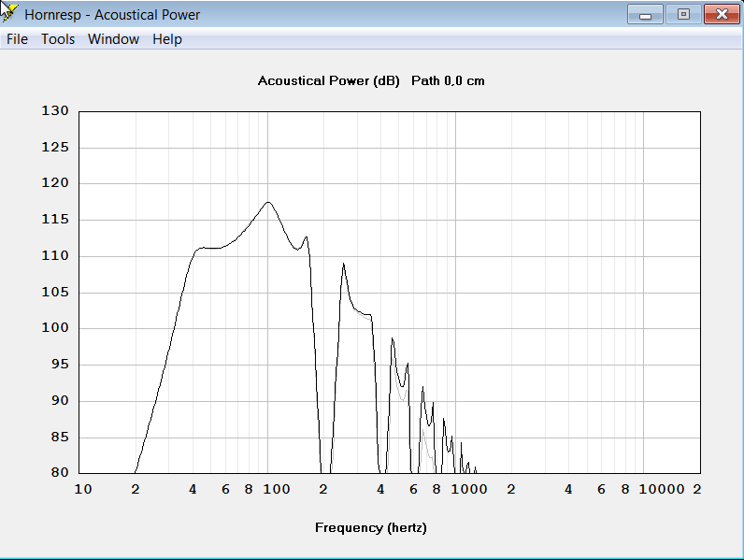Click the 'Acoustical Power (dB)' chart title

(x=329, y=80)
